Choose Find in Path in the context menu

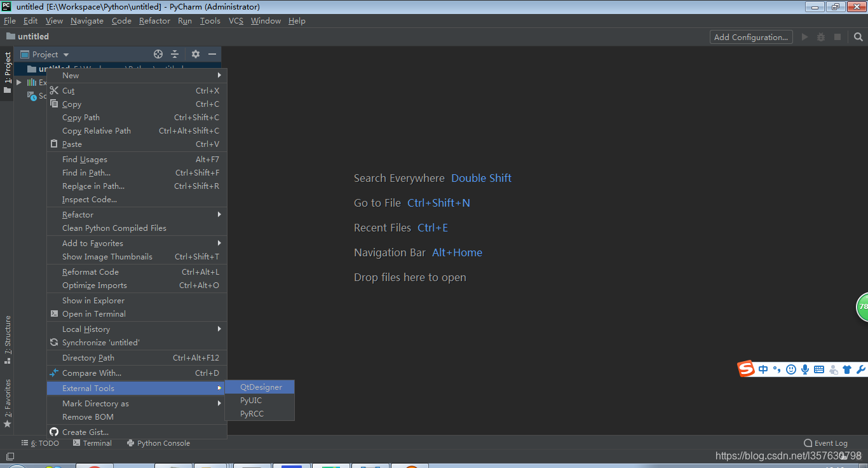(137, 172)
